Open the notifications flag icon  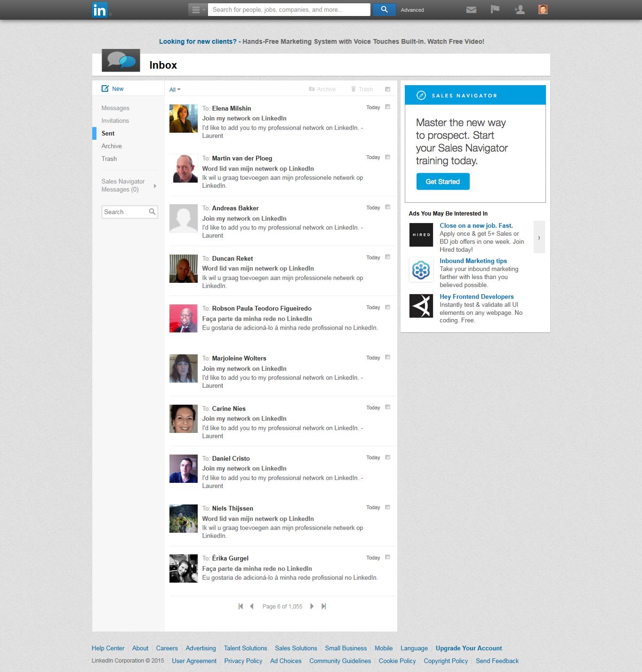pos(495,9)
